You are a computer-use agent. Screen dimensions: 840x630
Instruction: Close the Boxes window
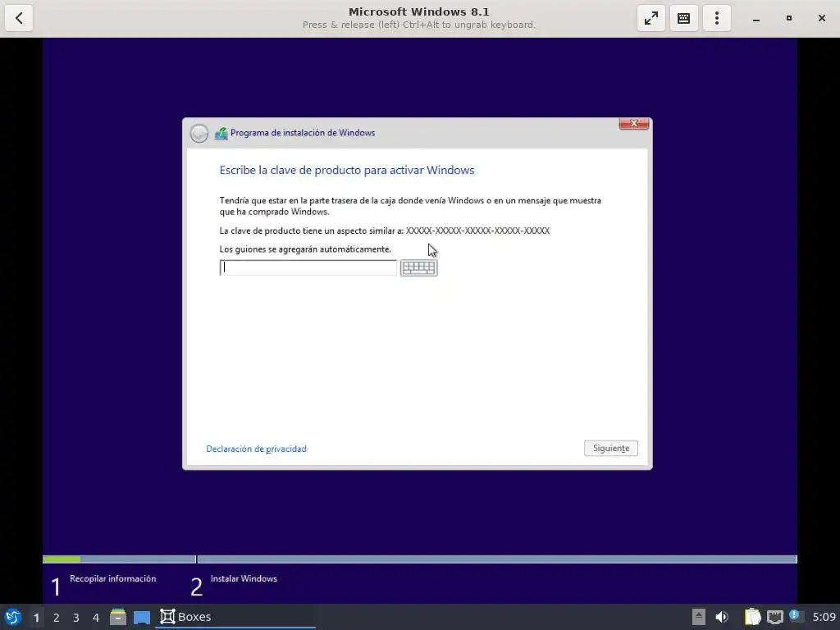[822, 18]
